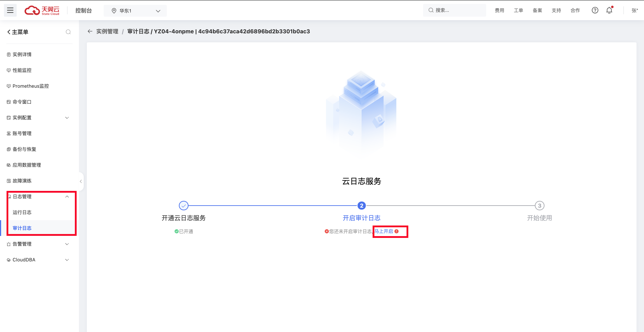Click the help question mark icon
Viewport: 644px width, 332px height.
(595, 10)
